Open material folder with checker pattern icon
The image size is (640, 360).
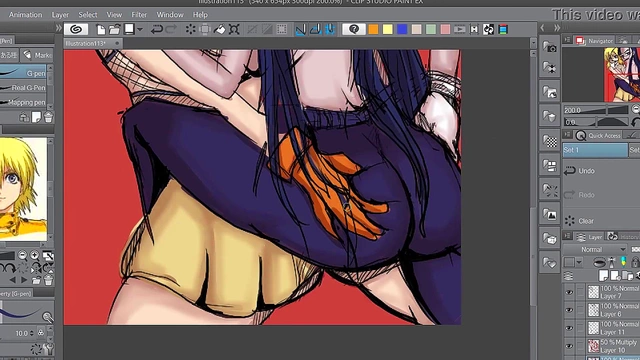point(549,140)
